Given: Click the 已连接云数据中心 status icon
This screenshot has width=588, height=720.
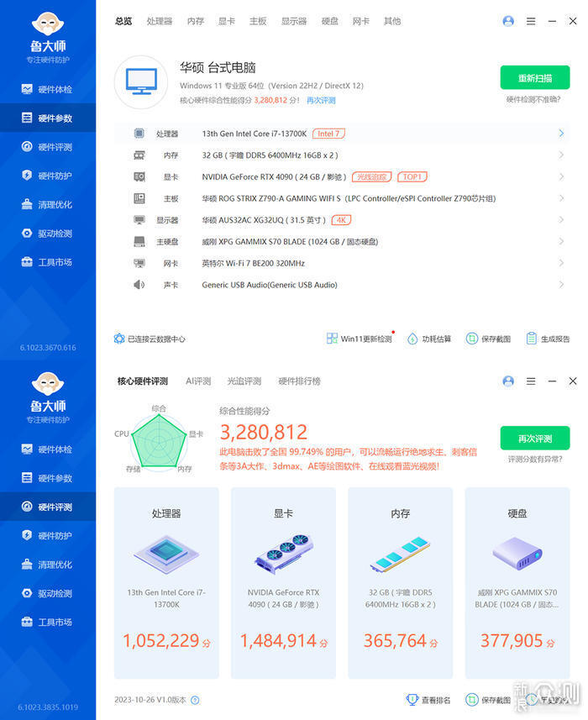Looking at the screenshot, I should (x=119, y=339).
